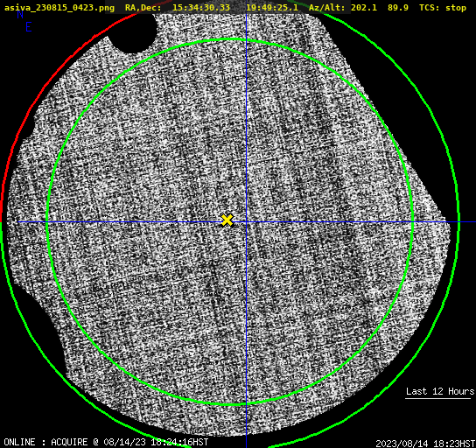Click the TCS: stop status text
The height and width of the screenshot is (448, 476).
tap(442, 8)
